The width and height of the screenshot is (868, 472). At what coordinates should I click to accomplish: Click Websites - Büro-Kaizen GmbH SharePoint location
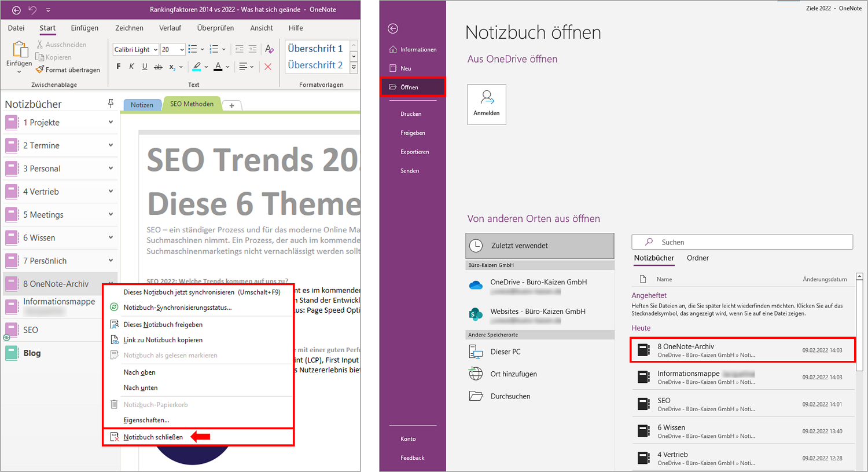(x=539, y=314)
